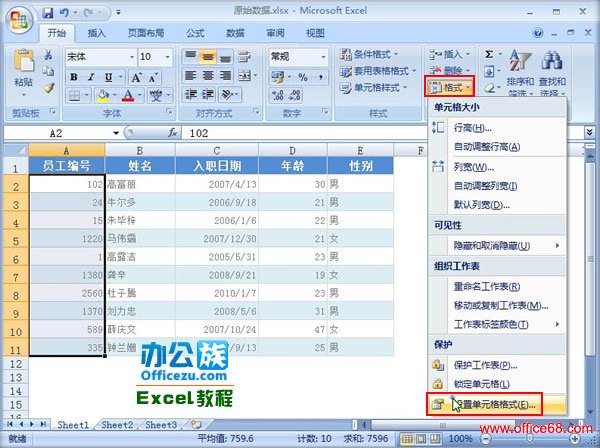Choose 自动调整列宽 menu item

[x=497, y=186]
